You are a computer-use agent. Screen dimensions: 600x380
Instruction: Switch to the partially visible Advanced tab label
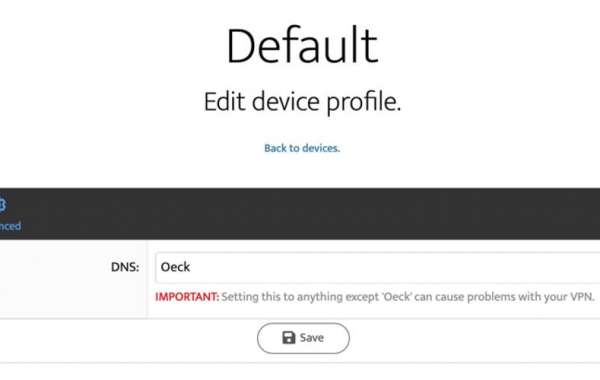[x=10, y=226]
